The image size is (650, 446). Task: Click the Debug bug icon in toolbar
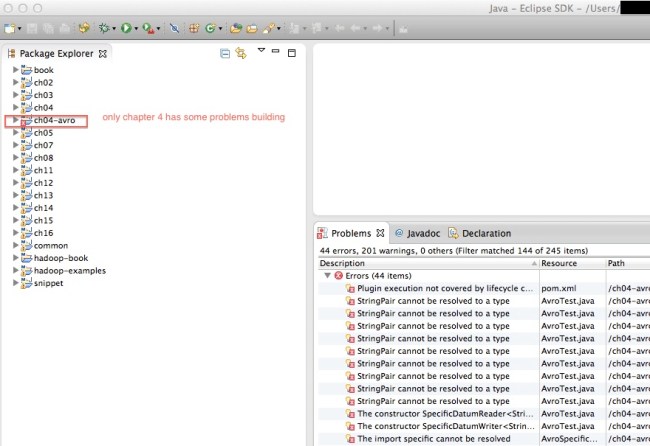click(x=103, y=29)
